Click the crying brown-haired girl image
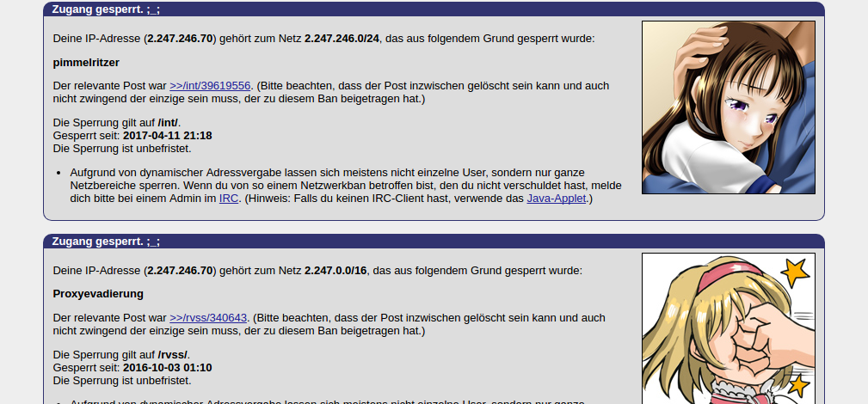 click(x=729, y=107)
